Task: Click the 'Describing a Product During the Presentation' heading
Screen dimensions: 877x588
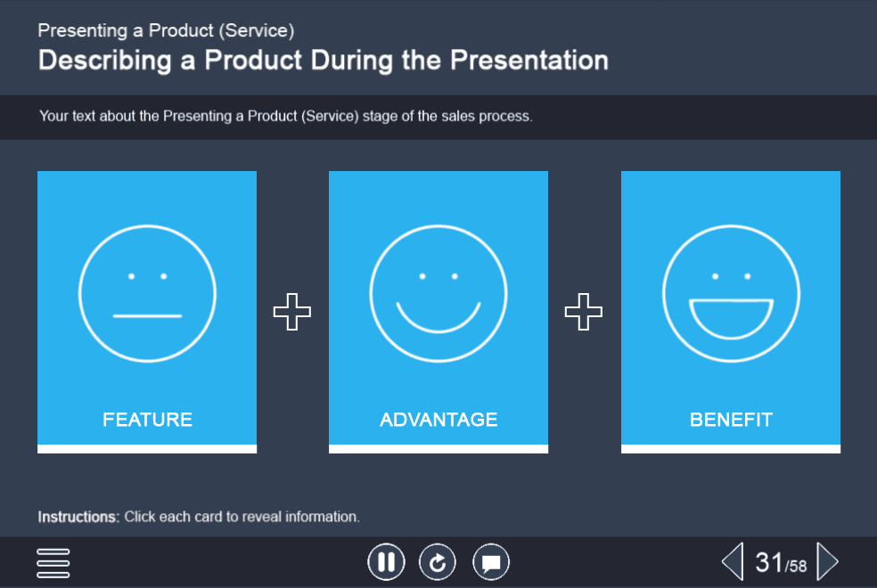Action: (x=323, y=61)
